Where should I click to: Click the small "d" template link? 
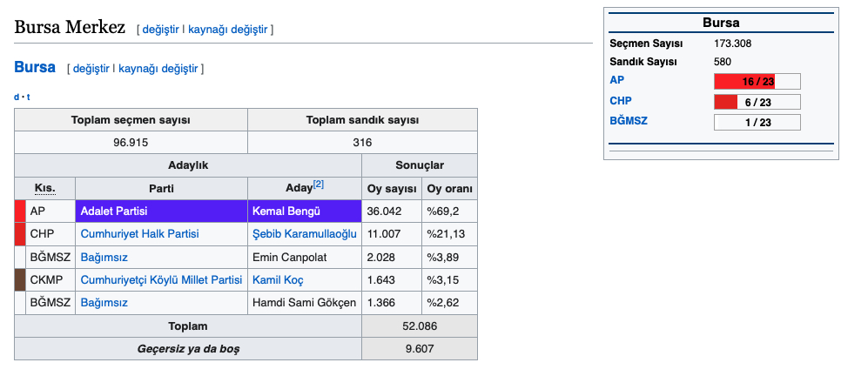point(17,97)
